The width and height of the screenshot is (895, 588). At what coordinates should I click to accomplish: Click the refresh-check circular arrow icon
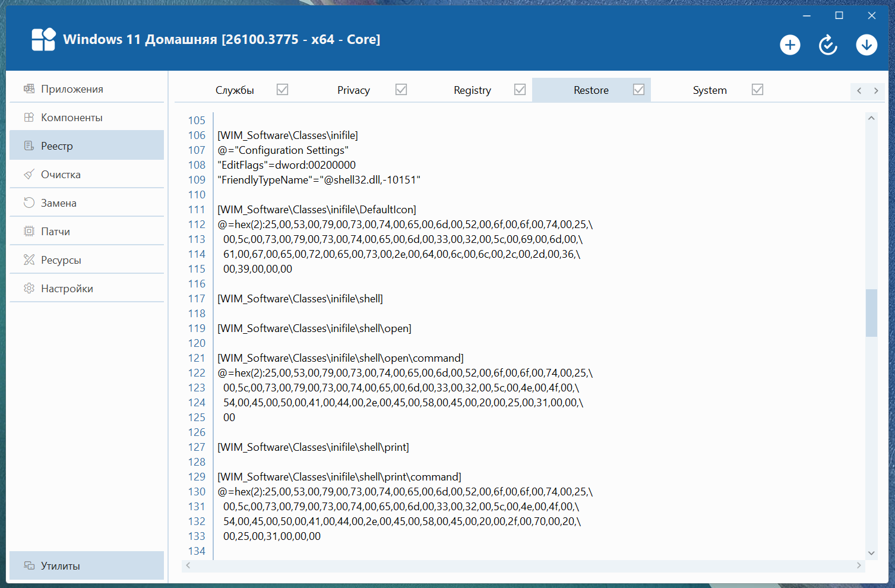coord(828,45)
